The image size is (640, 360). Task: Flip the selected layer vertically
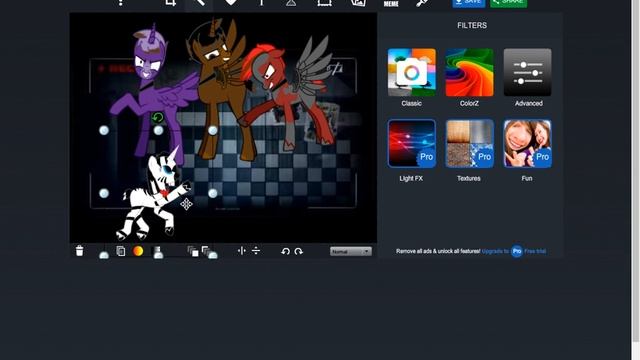click(x=256, y=251)
